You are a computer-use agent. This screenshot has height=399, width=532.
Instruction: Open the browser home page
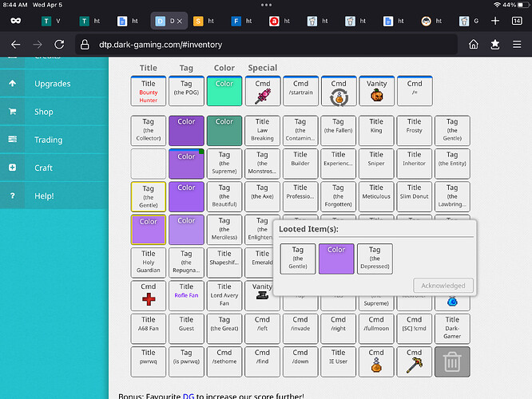(474, 45)
